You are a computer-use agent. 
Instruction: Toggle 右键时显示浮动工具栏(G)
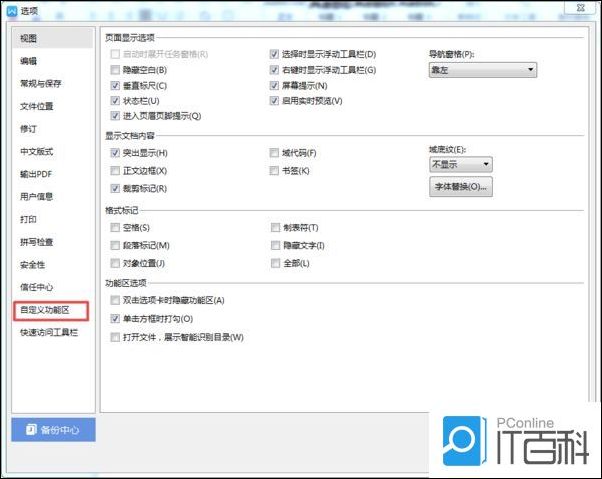click(274, 70)
